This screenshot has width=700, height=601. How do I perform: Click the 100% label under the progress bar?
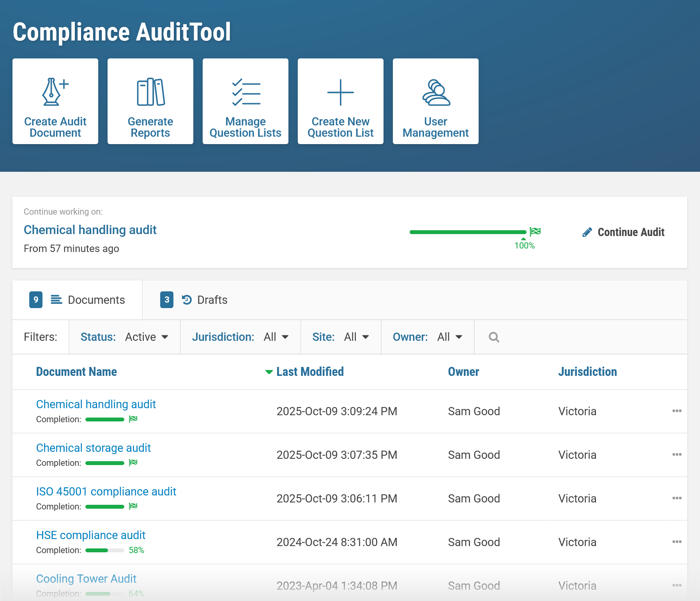[524, 245]
